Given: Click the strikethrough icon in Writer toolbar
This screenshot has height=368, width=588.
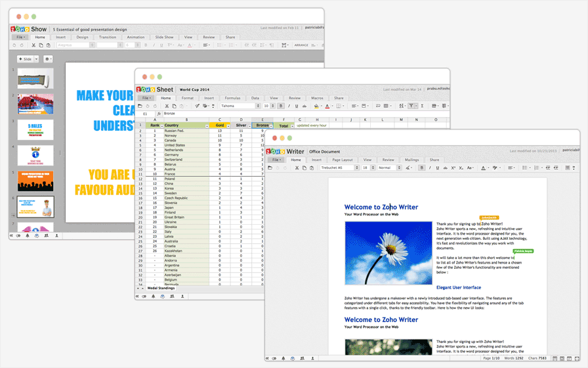Looking at the screenshot, I should [x=446, y=168].
